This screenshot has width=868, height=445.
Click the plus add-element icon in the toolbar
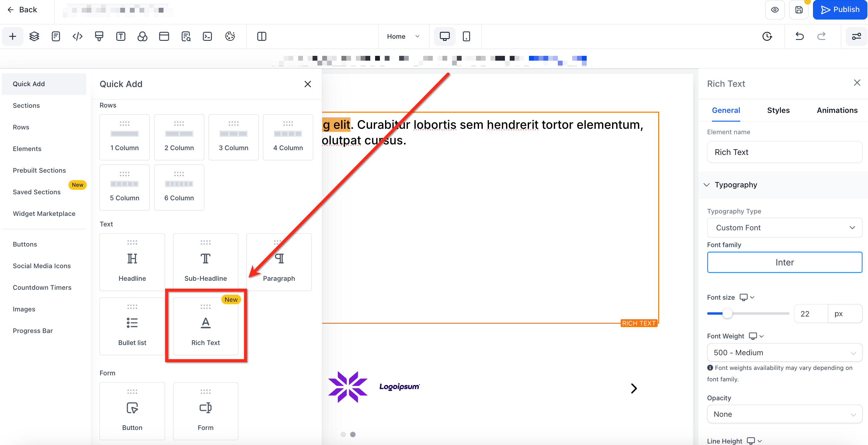[x=12, y=36]
